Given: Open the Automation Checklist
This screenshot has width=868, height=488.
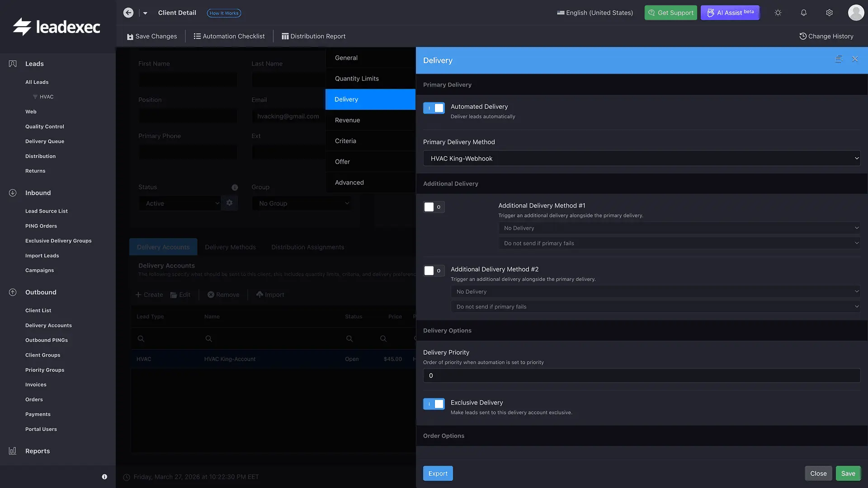Looking at the screenshot, I should pyautogui.click(x=229, y=36).
